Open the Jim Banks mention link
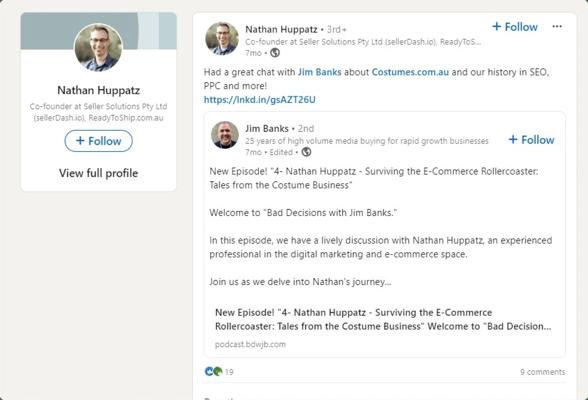The height and width of the screenshot is (400, 588). [320, 72]
